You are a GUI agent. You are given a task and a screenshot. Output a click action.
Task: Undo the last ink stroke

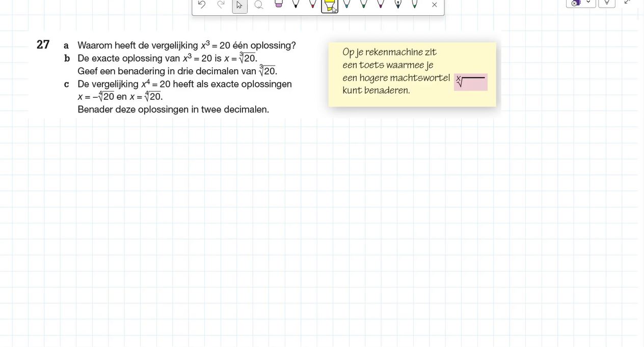point(202,5)
